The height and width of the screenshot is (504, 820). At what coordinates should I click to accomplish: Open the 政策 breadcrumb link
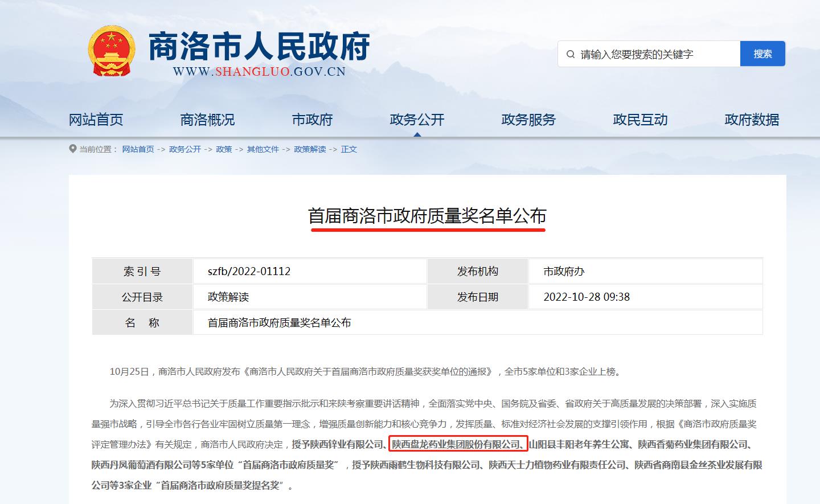tap(224, 149)
